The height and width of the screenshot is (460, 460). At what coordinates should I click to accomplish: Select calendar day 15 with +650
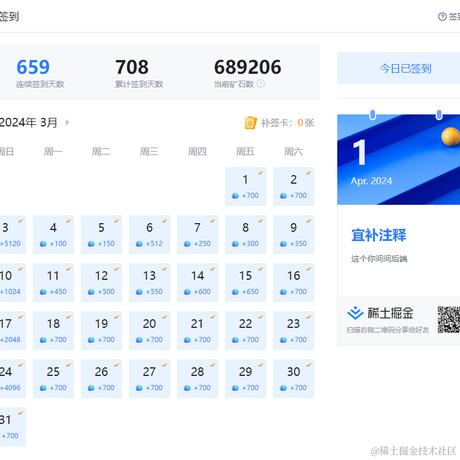pos(245,282)
